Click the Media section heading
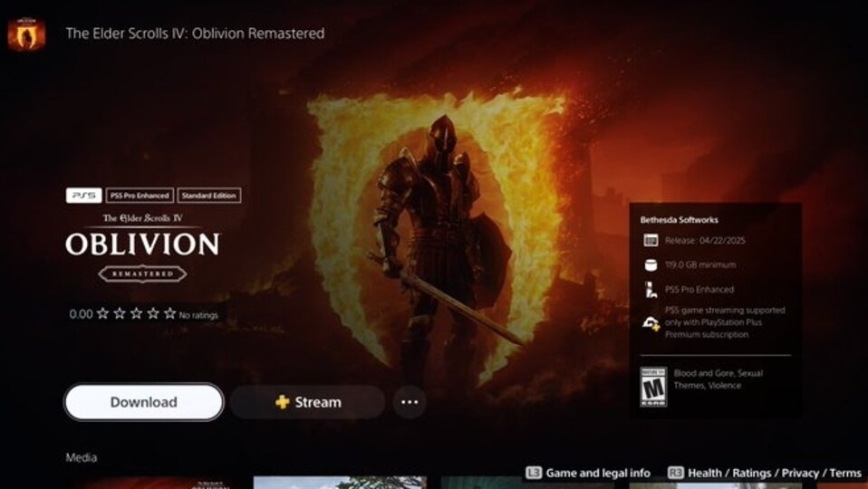The image size is (868, 489). point(82,457)
